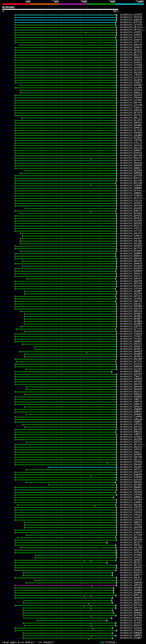Select hit label UniRef100_A3ARK4

point(131,502)
